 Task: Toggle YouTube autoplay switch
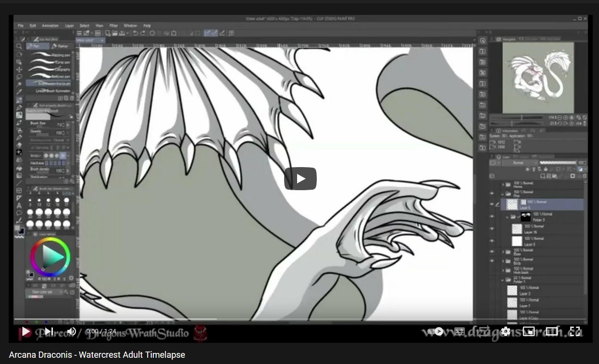click(435, 331)
